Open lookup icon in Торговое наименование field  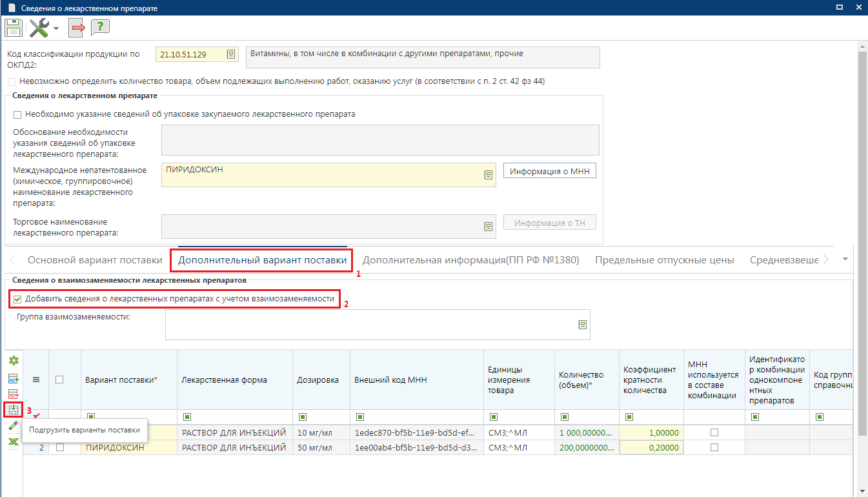coord(489,227)
